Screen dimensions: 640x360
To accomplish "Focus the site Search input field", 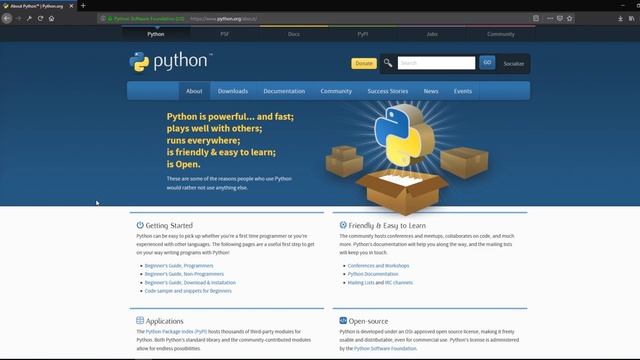I will coord(436,63).
